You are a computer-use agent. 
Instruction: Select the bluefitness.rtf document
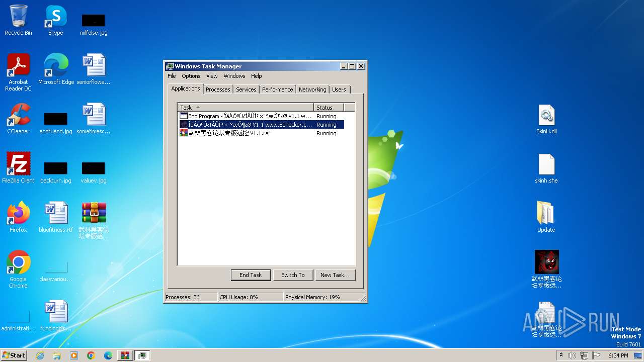coord(56,217)
